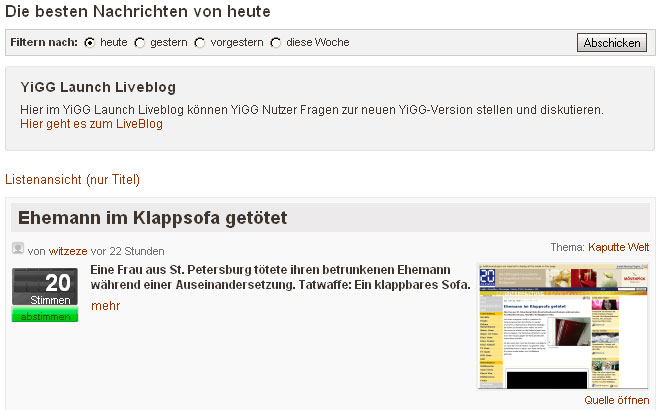This screenshot has height=410, width=658.
Task: Click "Quelle öffnen" to open source
Action: click(616, 400)
